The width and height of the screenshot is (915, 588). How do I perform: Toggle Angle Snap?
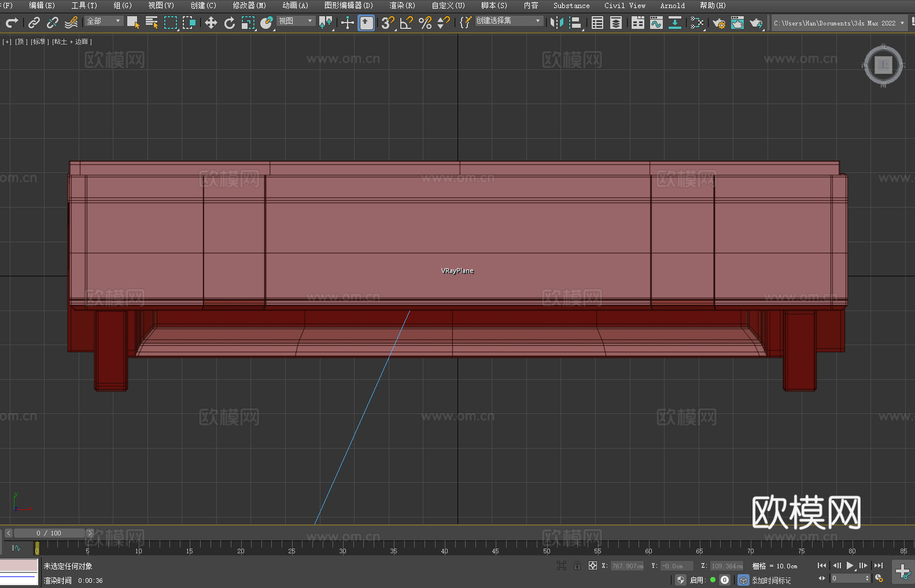(x=407, y=23)
